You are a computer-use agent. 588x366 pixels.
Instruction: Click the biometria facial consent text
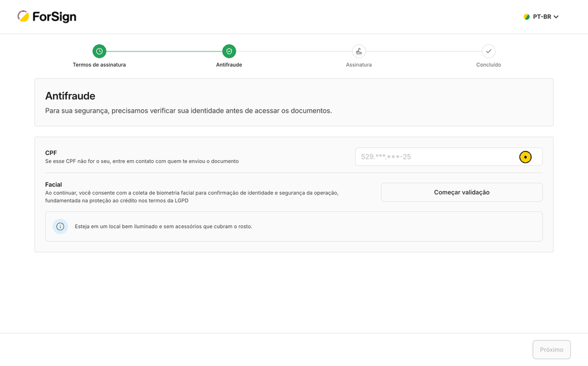pyautogui.click(x=192, y=197)
